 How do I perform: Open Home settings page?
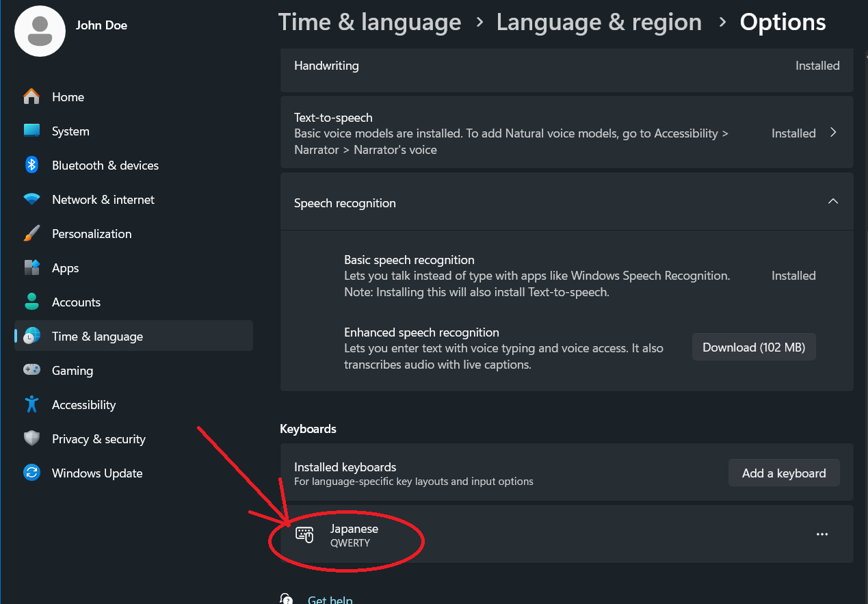134,97
